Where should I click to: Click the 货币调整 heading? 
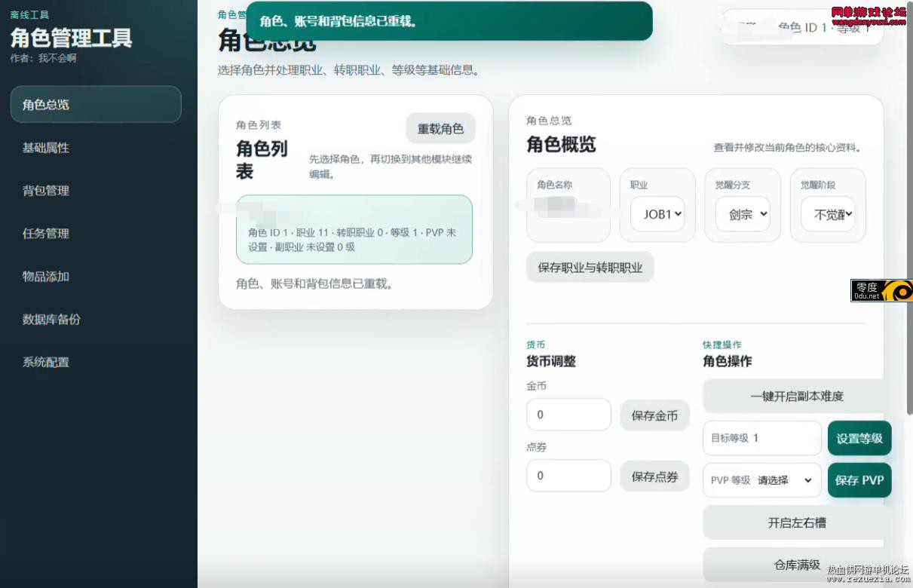click(x=551, y=361)
